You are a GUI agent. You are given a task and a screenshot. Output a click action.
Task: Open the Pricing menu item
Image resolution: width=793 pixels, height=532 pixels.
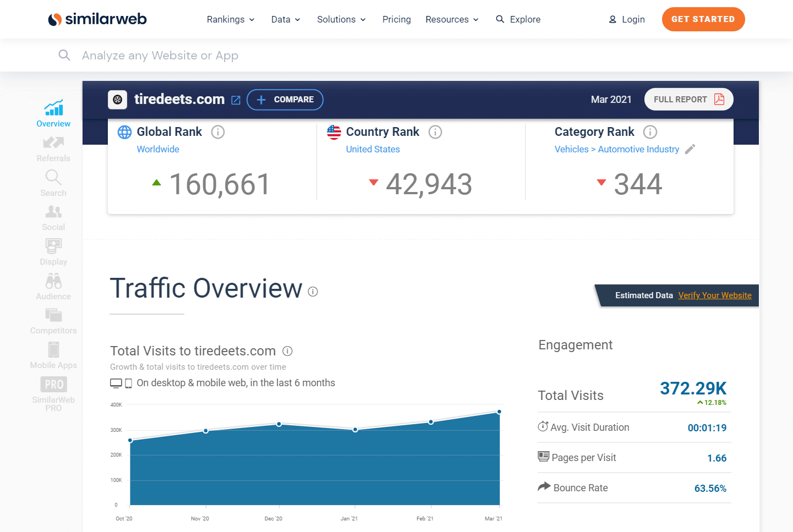pyautogui.click(x=396, y=19)
